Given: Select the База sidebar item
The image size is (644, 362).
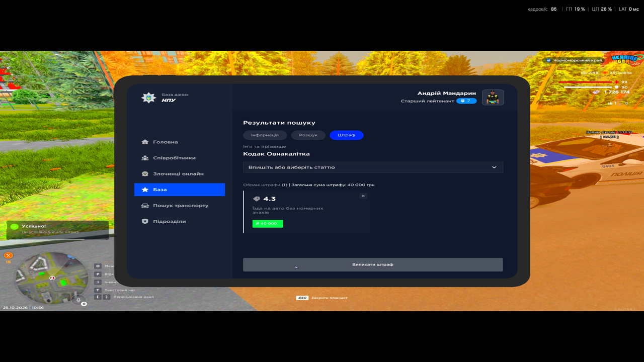Looking at the screenshot, I should [180, 190].
